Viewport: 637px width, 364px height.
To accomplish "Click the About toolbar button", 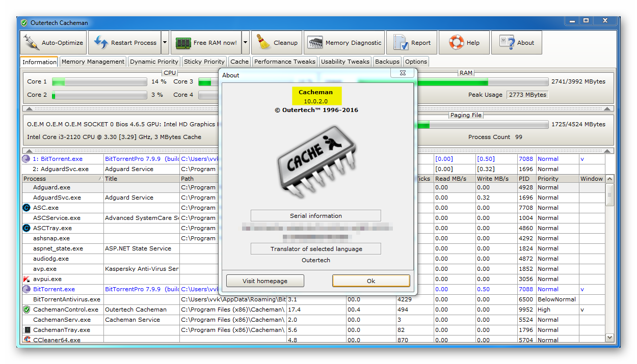I will click(516, 43).
